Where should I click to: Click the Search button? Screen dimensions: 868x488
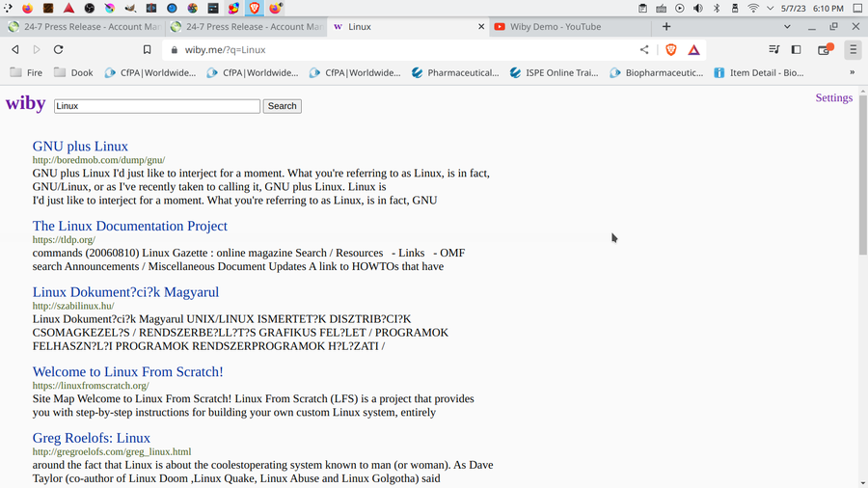pos(282,106)
